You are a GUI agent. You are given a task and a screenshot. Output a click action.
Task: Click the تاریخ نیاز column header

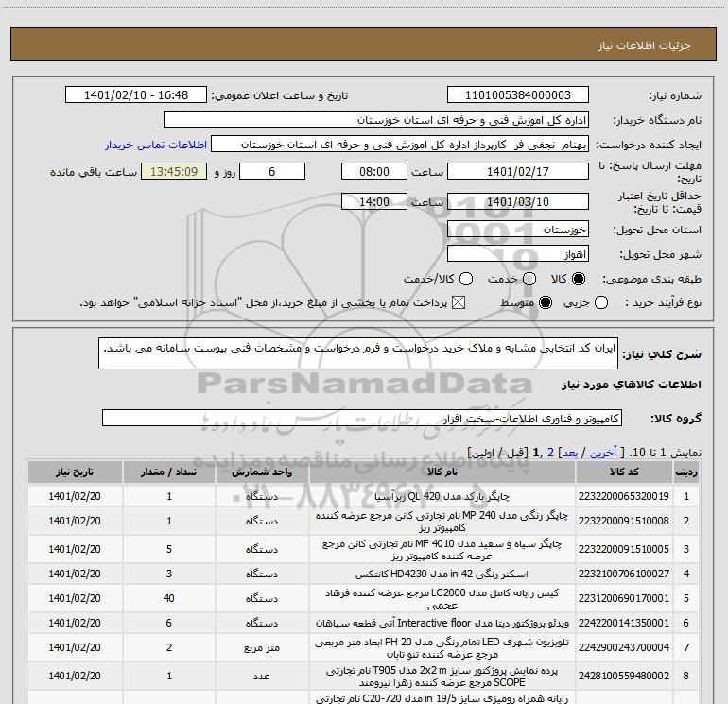point(75,472)
